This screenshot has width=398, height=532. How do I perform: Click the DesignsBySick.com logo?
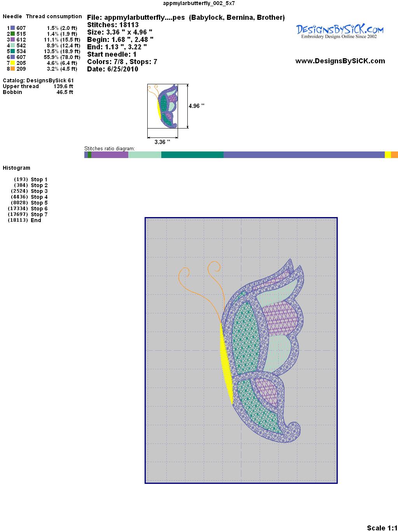(x=340, y=31)
